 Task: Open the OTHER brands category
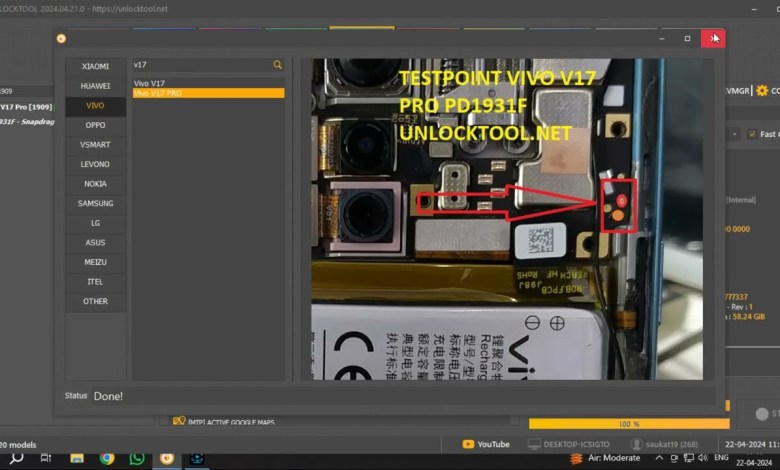click(95, 301)
